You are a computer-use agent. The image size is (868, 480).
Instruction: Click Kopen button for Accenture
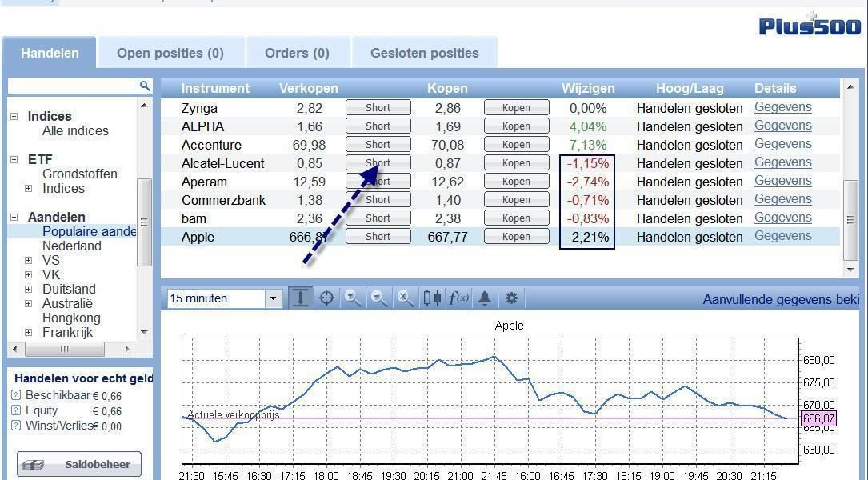click(x=517, y=145)
